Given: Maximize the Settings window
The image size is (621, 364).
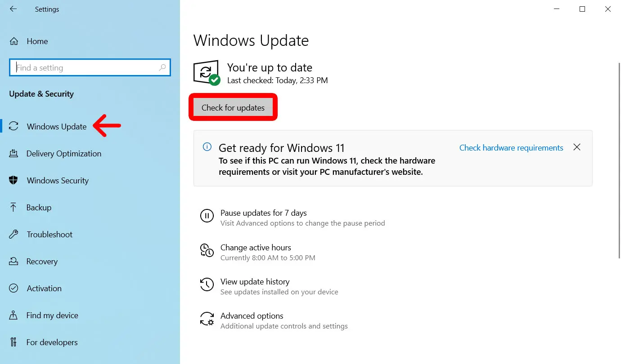Looking at the screenshot, I should click(x=582, y=9).
